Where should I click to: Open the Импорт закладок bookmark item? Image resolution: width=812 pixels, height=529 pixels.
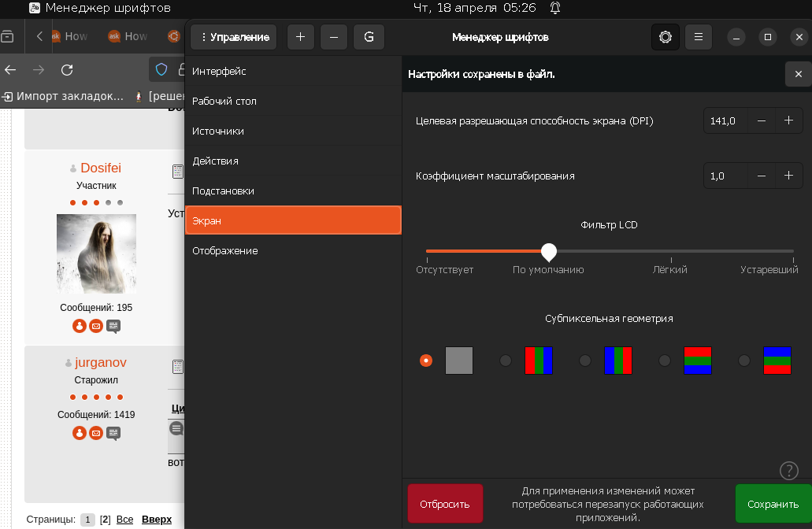[x=63, y=96]
